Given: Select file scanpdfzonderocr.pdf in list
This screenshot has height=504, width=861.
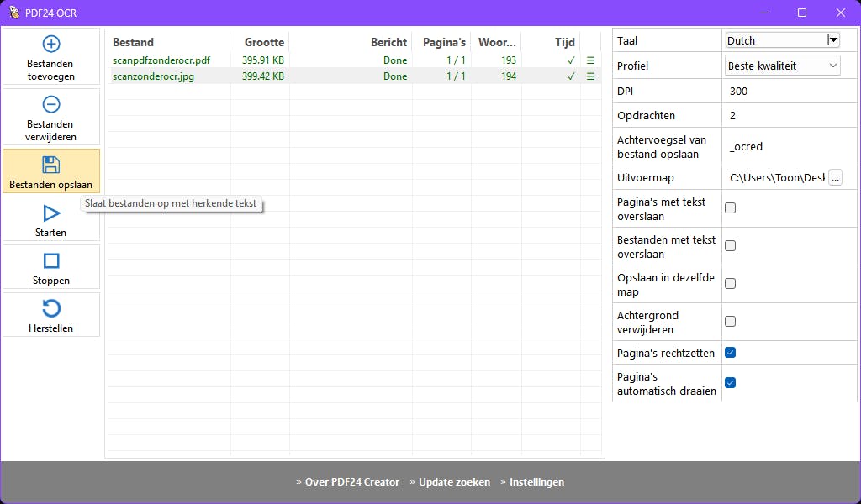Looking at the screenshot, I should [161, 60].
